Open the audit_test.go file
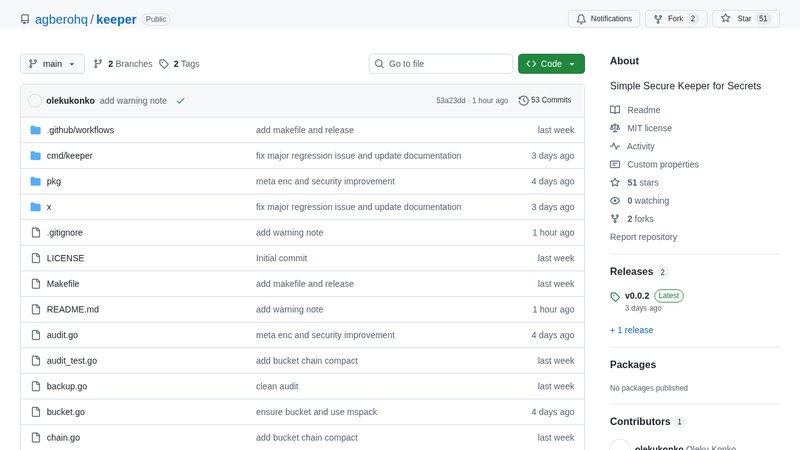This screenshot has height=450, width=800. click(72, 360)
